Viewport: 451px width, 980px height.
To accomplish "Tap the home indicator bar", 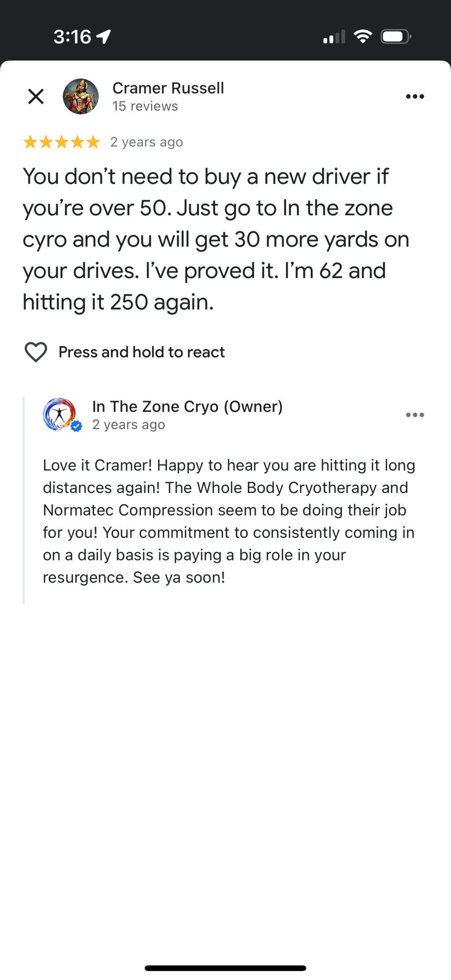I will [225, 968].
